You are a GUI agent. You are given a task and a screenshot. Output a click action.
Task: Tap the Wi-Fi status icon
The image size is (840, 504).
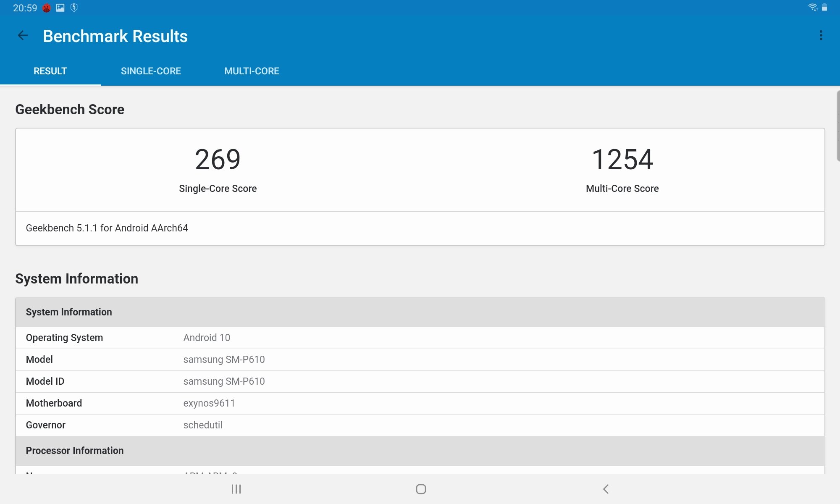[813, 7]
